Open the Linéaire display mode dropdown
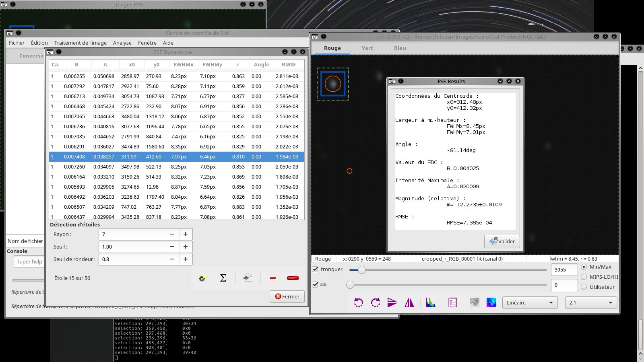644x362 pixels. (x=530, y=302)
